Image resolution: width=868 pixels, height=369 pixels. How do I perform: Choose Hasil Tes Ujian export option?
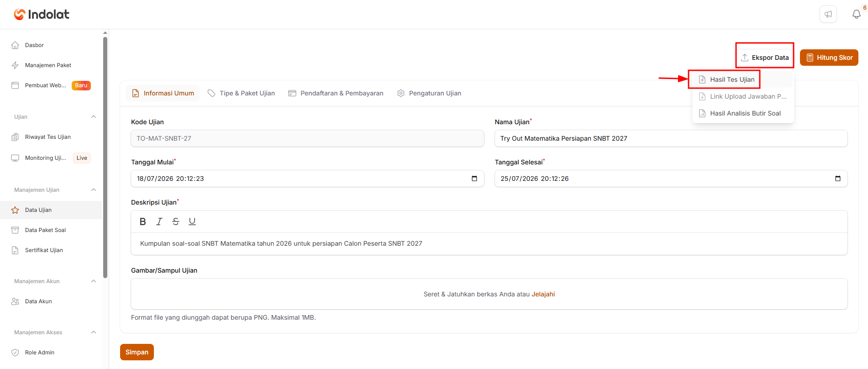[743, 79]
